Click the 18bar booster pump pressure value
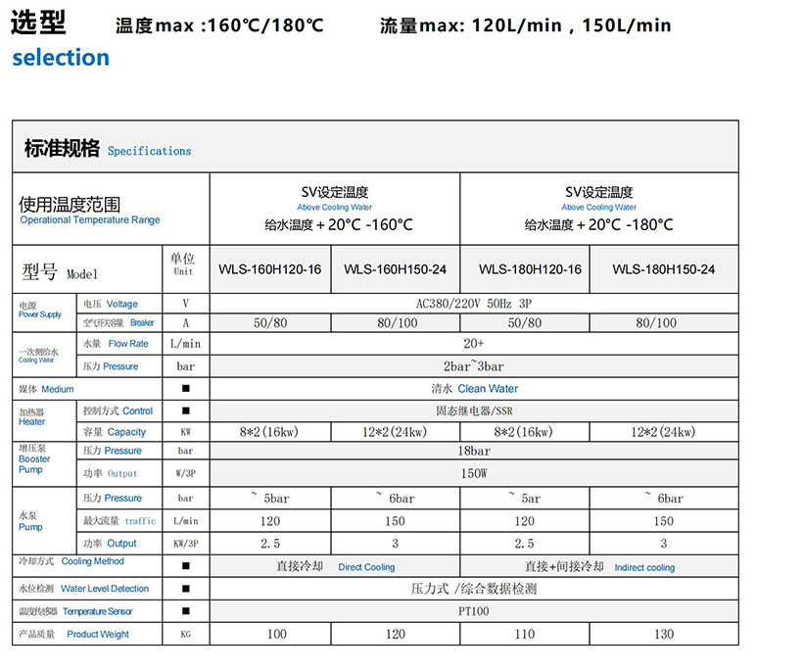803x672 pixels. (473, 452)
